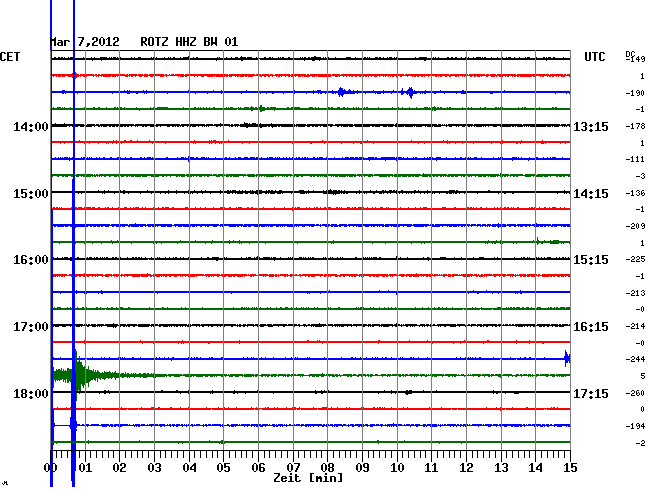Click the DC offset value "-194"
The image size is (650, 494).
pyautogui.click(x=635, y=426)
